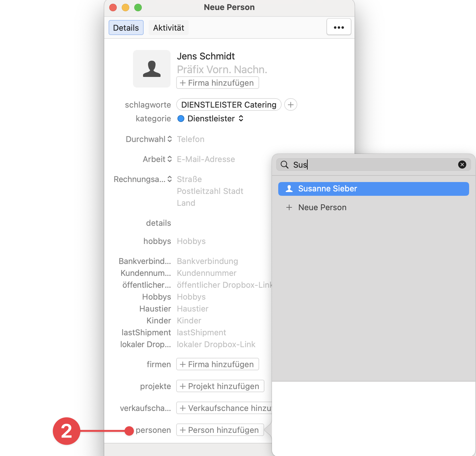The height and width of the screenshot is (456, 476).
Task: Click the E-Mail-Adresse input field
Action: pyautogui.click(x=206, y=159)
